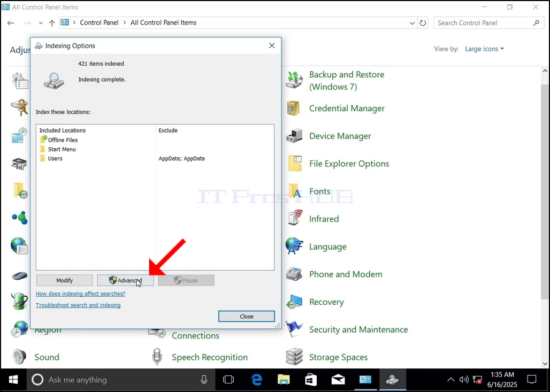
Task: Open the Infrared icon
Action: point(295,218)
